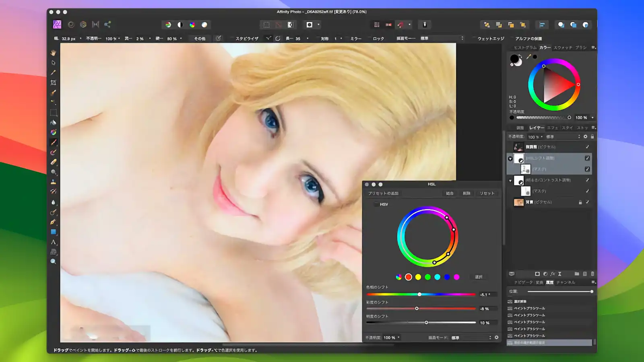Select the Crop tool
This screenshot has width=644, height=362.
tap(54, 82)
